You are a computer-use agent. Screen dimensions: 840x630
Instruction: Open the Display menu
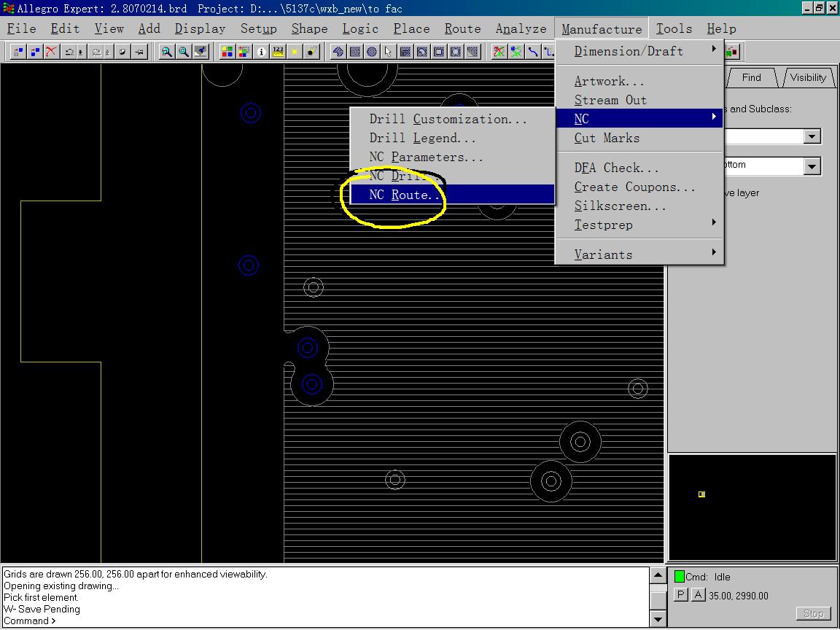click(x=200, y=28)
